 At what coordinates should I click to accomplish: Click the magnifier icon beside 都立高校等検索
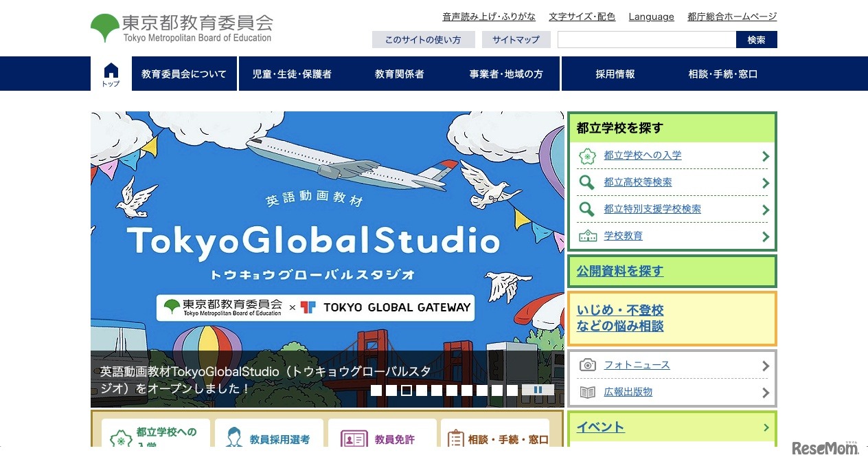point(587,183)
